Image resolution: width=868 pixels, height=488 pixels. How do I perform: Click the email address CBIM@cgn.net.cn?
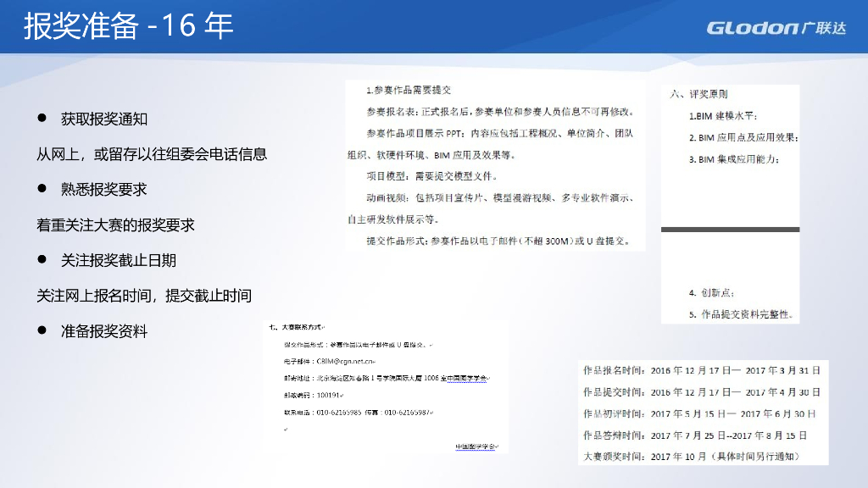pos(346,361)
